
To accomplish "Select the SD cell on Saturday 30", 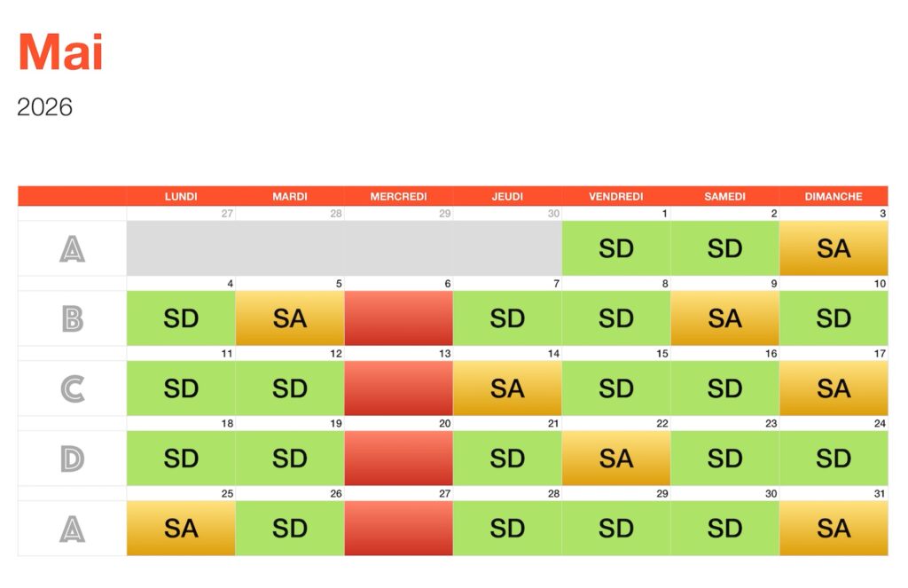I will coord(725,529).
